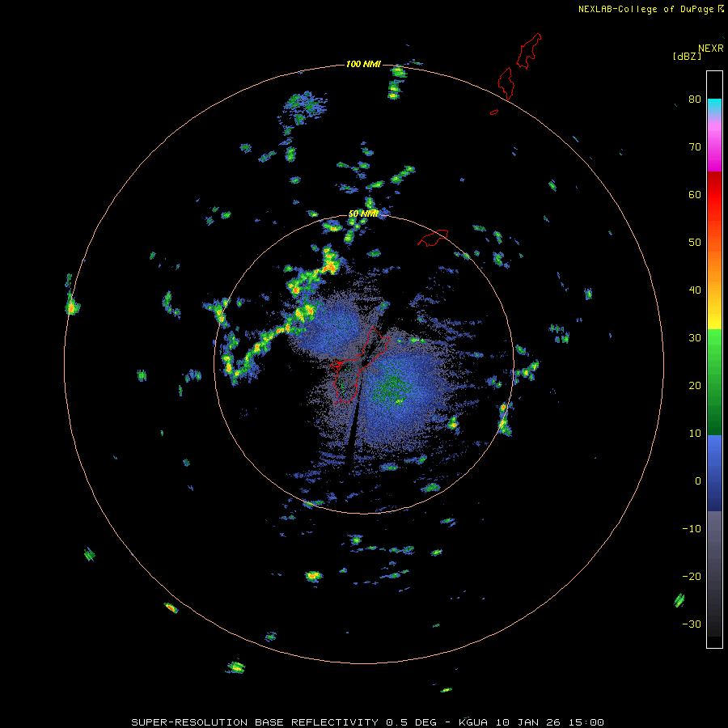Click the 50 value on dBZ scale
The height and width of the screenshot is (728, 728).
point(695,243)
